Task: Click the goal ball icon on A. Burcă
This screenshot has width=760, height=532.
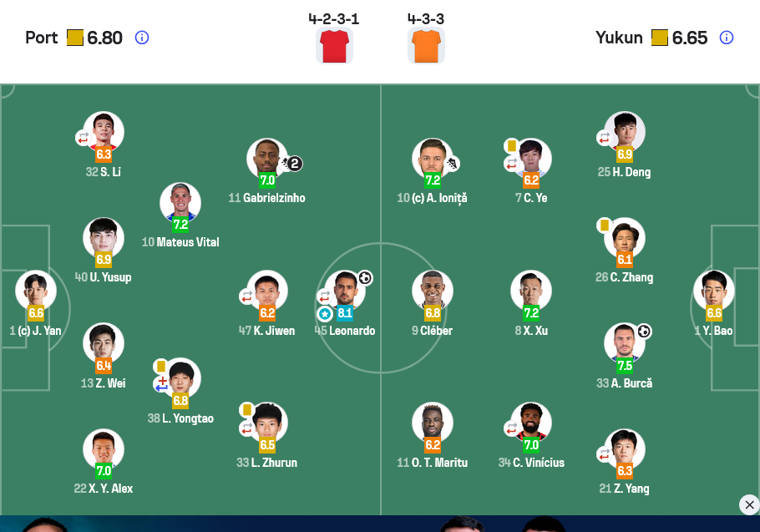Action: 644,332
